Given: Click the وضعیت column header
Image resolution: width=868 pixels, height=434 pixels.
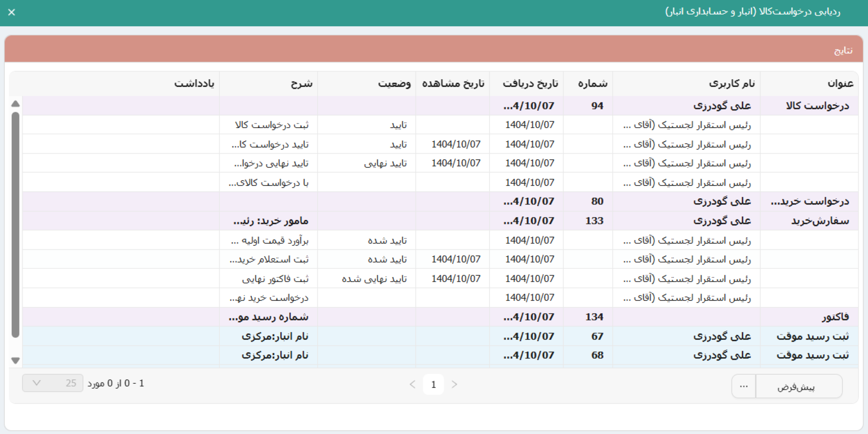Looking at the screenshot, I should coord(394,83).
